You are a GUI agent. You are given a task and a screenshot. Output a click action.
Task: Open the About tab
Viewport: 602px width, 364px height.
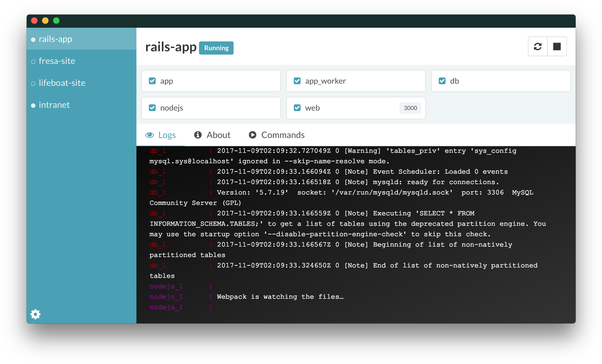pos(218,135)
